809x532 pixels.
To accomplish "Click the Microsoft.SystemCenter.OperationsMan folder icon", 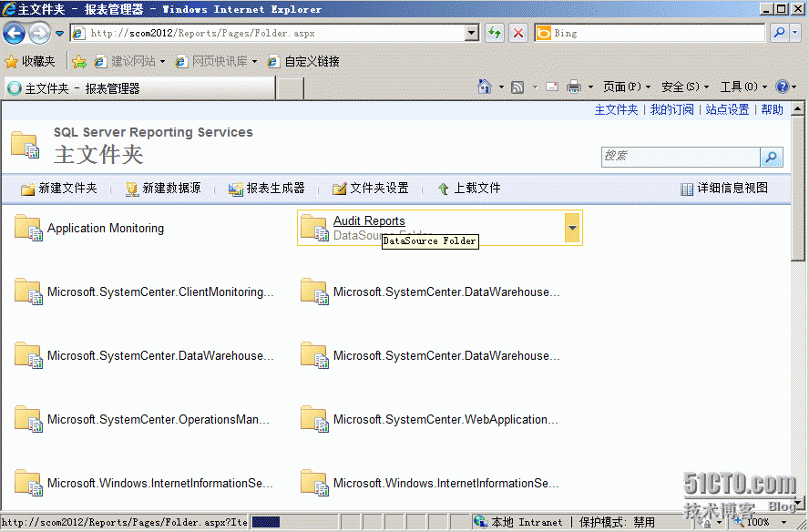I will point(28,419).
